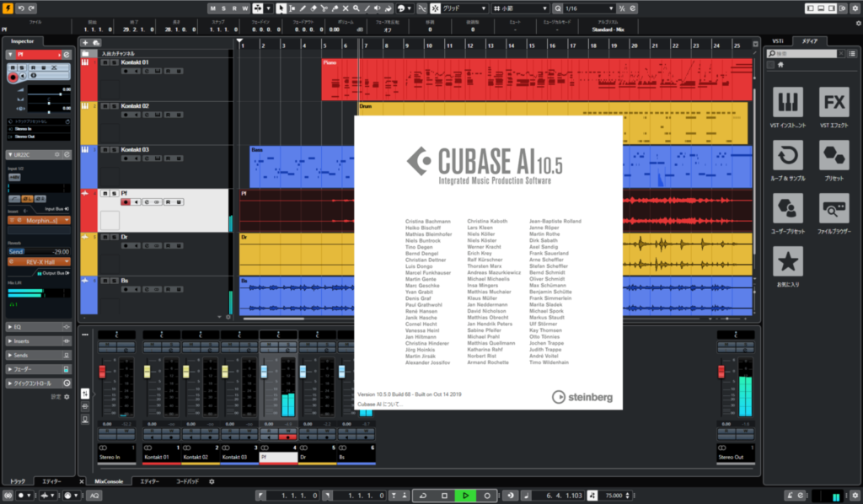The height and width of the screenshot is (504, 863).
Task: Switch to the MixConsole tab
Action: coord(111,480)
